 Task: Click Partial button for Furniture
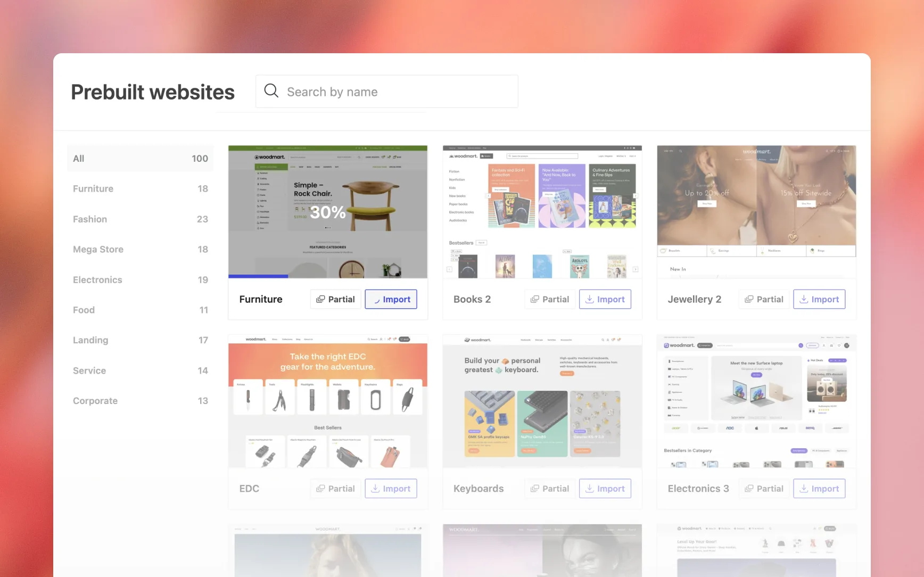click(x=336, y=299)
